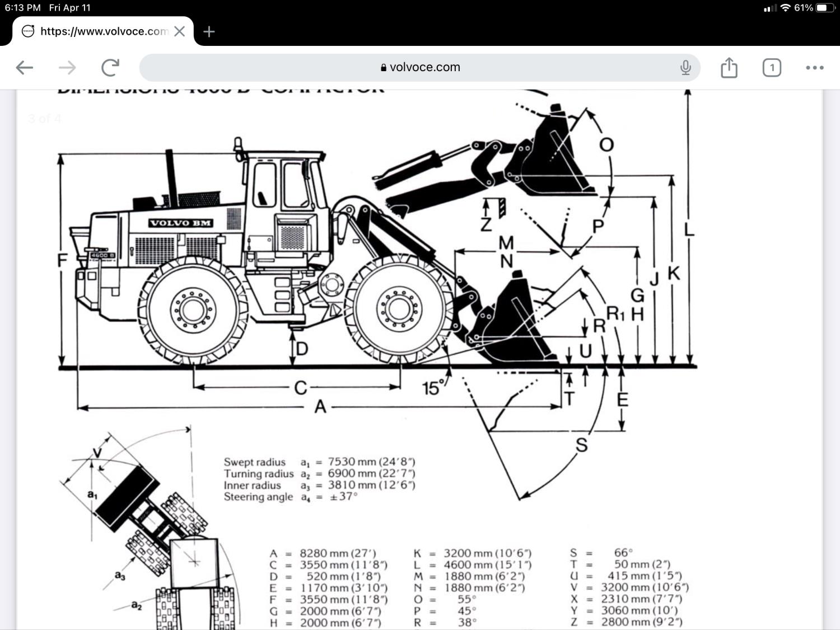The width and height of the screenshot is (840, 630).
Task: Tap the Swept radius specification line
Action: pos(319,462)
